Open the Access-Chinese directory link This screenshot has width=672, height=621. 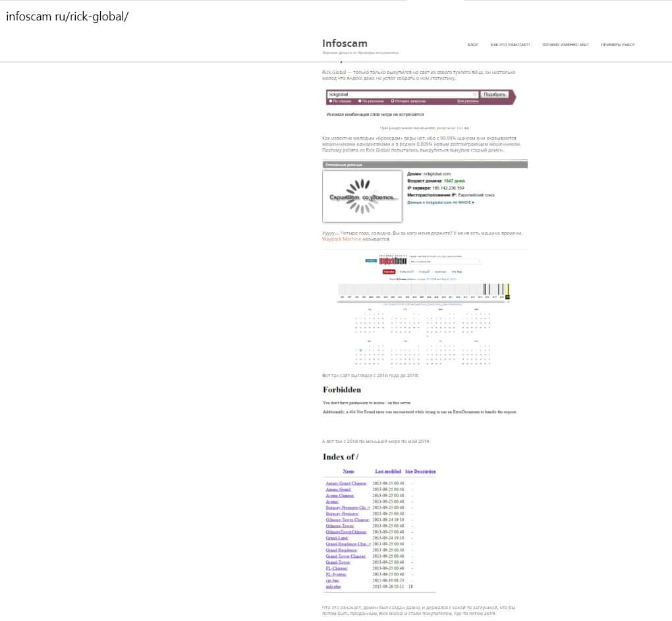click(340, 495)
